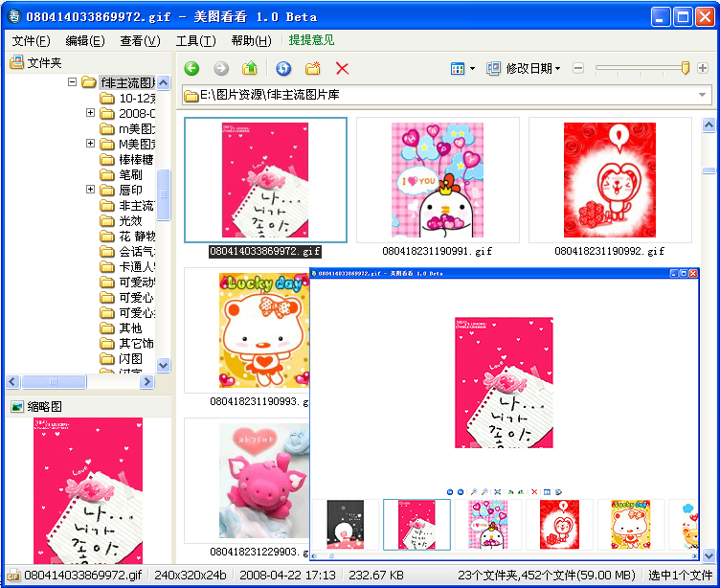Click the main thumbnail area's up scroll arrow
This screenshot has width=720, height=588.
[x=709, y=124]
